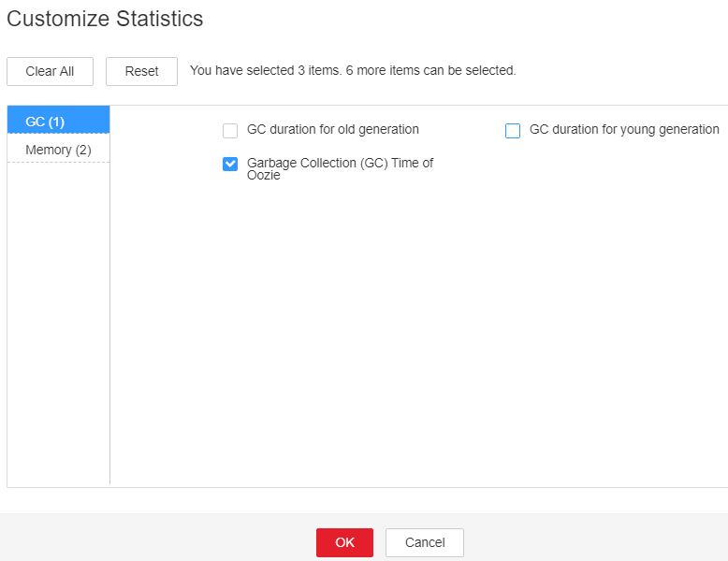The height and width of the screenshot is (561, 728).
Task: Click empty space below the Memory (2) tab
Action: (x=59, y=320)
